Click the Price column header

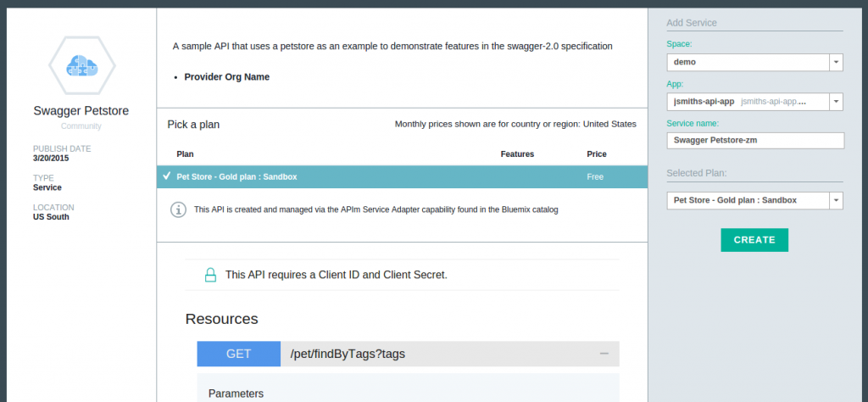click(x=597, y=154)
